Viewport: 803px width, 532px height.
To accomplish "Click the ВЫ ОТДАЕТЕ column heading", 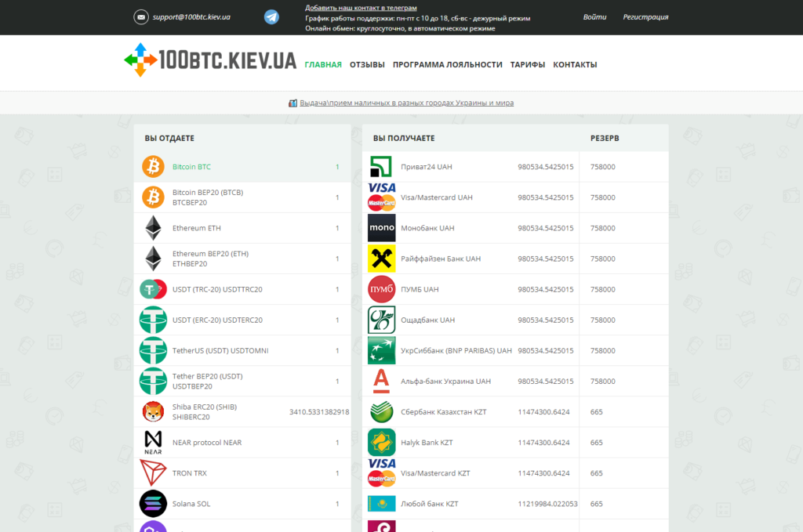I will [x=169, y=138].
